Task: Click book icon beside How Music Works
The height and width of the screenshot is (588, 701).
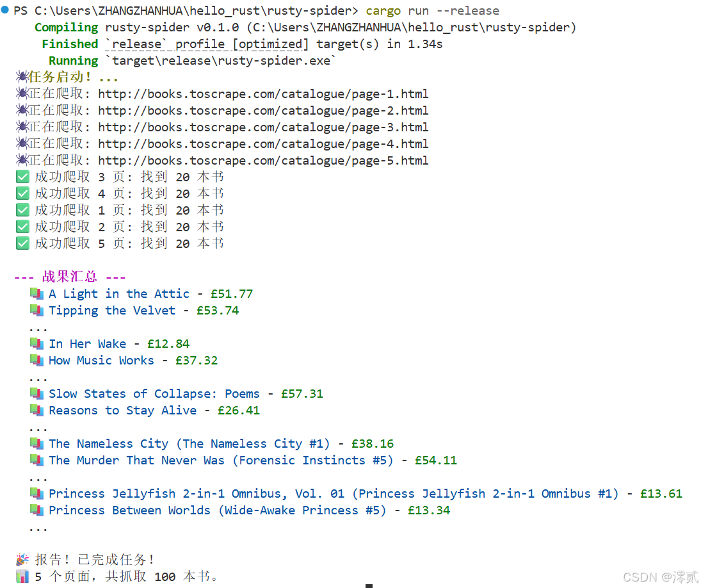Action: point(36,360)
